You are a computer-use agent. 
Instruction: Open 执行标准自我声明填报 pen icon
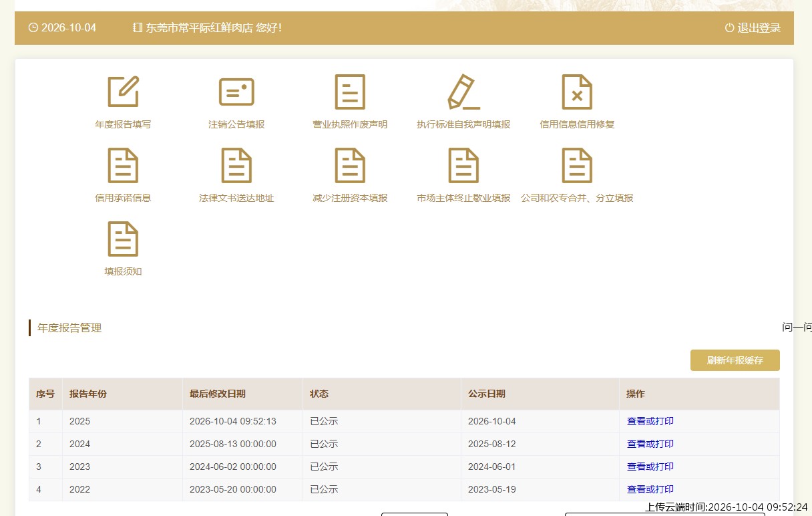(463, 92)
